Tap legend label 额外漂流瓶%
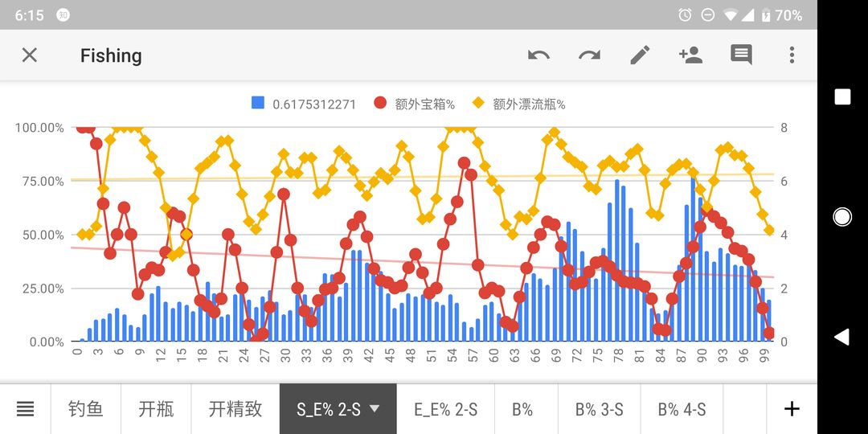The height and width of the screenshot is (434, 868). coord(529,104)
